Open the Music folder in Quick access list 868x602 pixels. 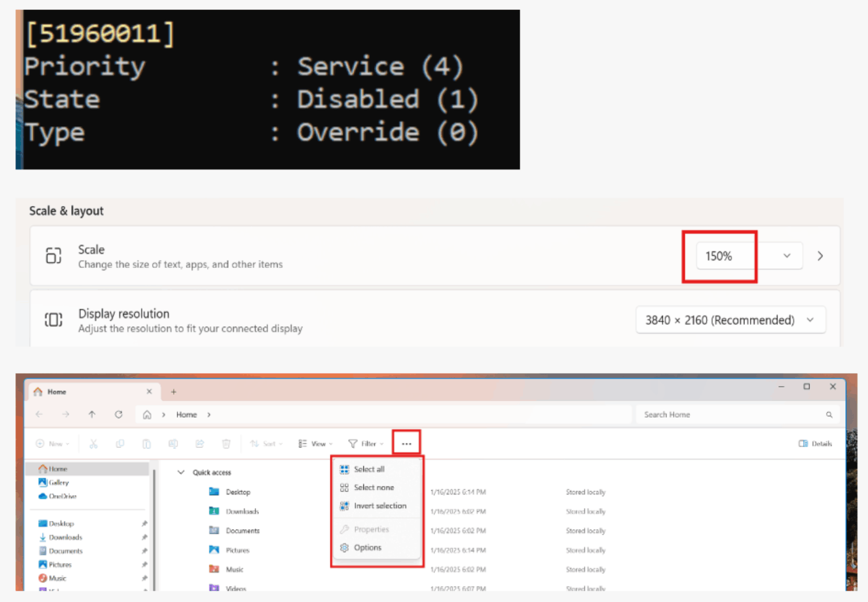226,569
